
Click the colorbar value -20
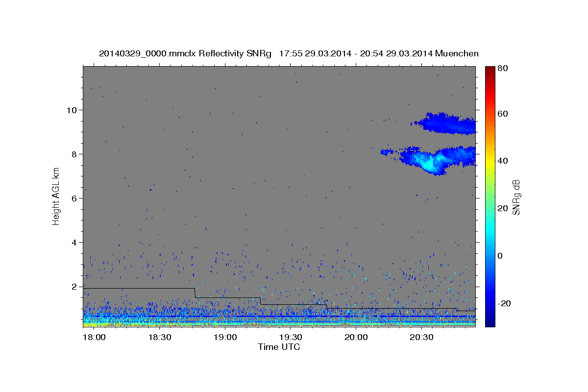pyautogui.click(x=504, y=303)
